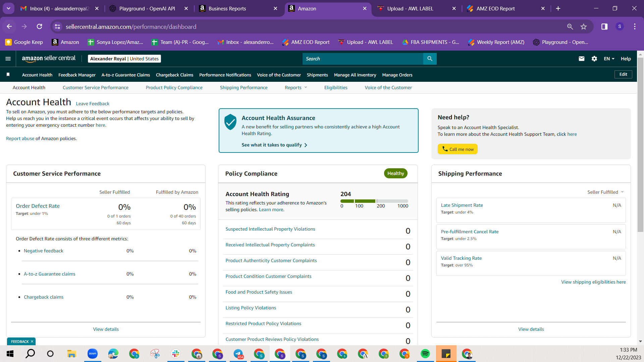Click the search magnifier button
The image size is (644, 362).
tap(430, 59)
